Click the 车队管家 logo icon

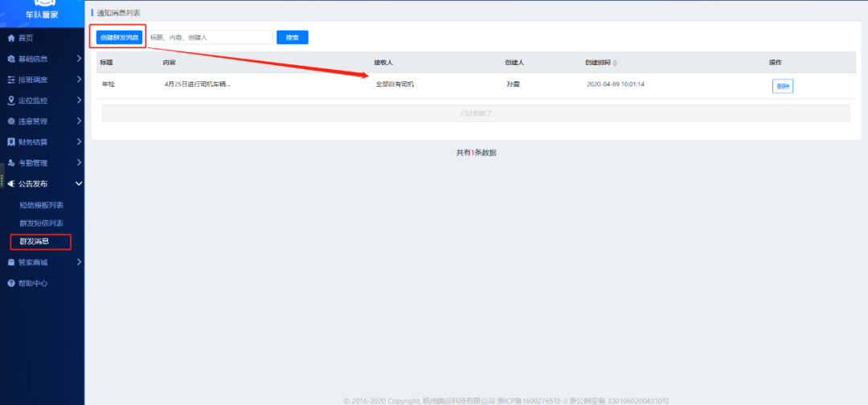click(x=41, y=3)
